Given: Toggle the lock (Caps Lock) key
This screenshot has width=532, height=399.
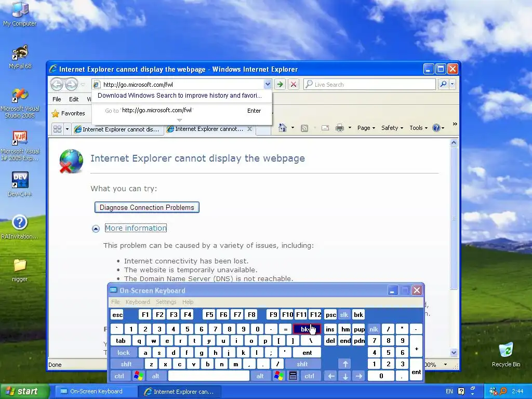Looking at the screenshot, I should pos(124,353).
